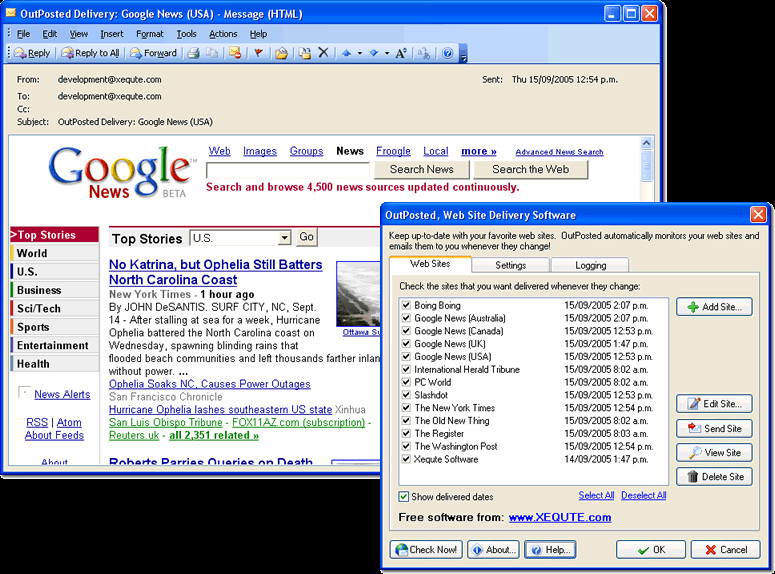775x574 pixels.
Task: Open the Previous Item dropdown arrow
Action: coord(360,53)
